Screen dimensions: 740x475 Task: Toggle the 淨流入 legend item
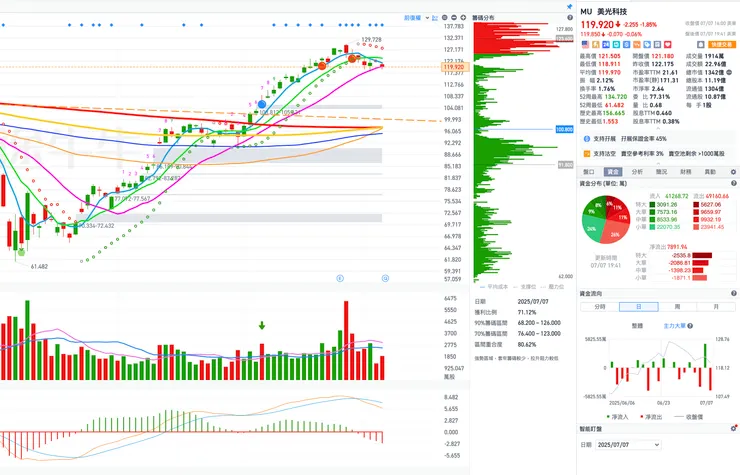point(617,417)
